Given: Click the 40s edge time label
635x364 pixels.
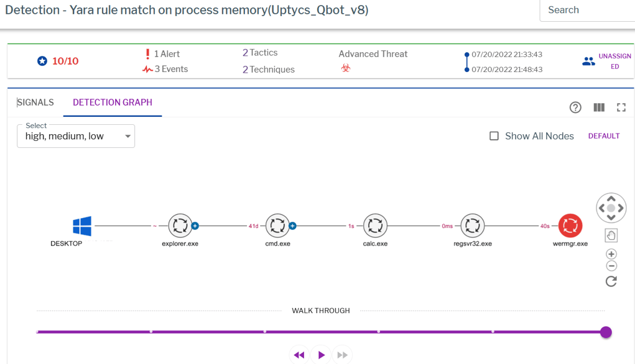Looking at the screenshot, I should pos(545,226).
